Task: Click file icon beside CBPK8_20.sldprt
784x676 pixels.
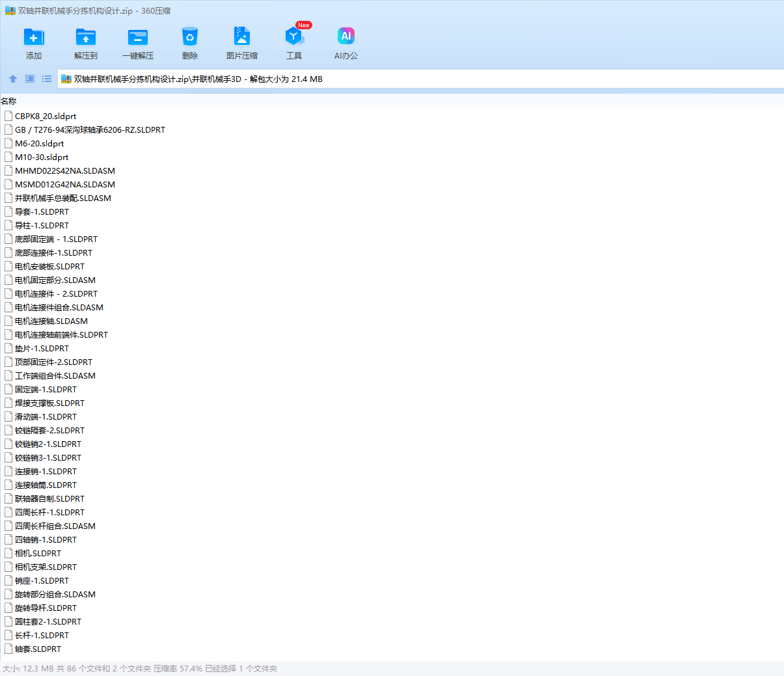Action: [x=8, y=116]
